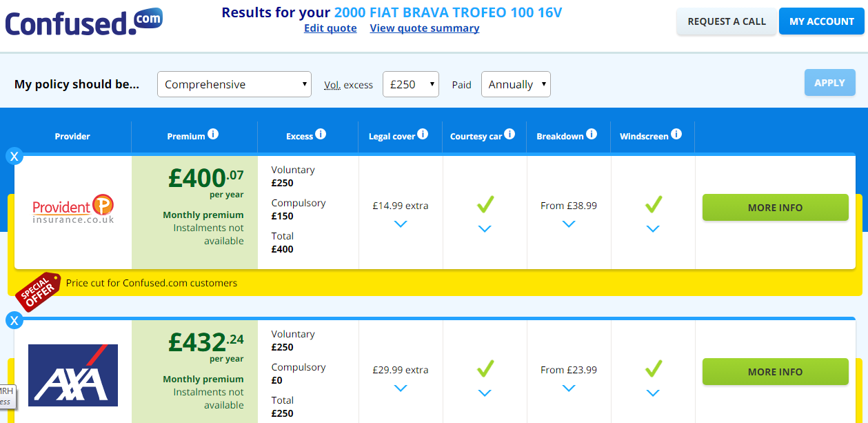Click the Excess column info icon

pyautogui.click(x=321, y=134)
